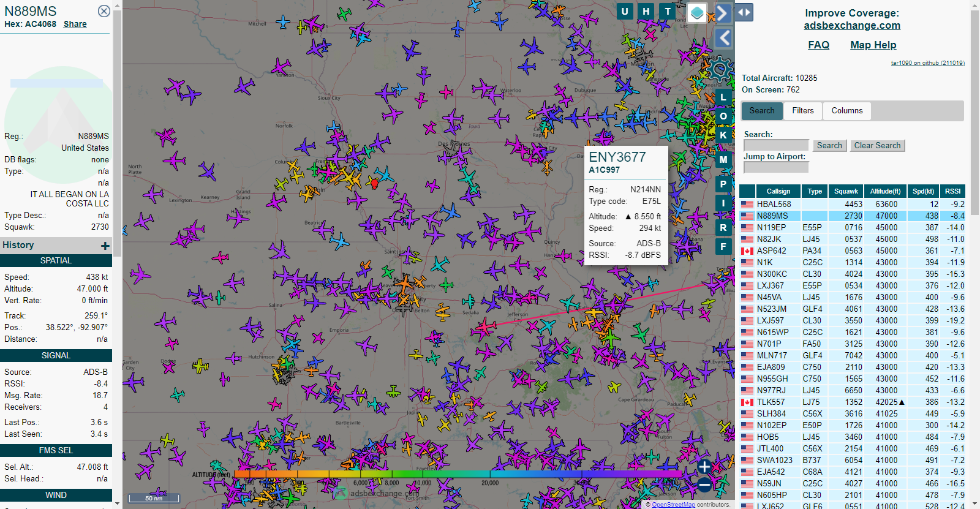
Task: Select the MLN717 table row
Action: click(x=852, y=356)
